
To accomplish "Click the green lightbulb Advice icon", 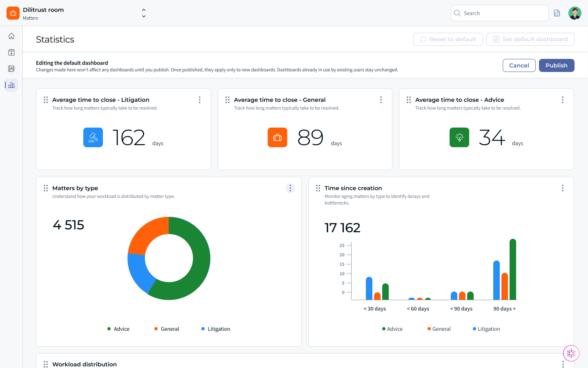I will [459, 137].
